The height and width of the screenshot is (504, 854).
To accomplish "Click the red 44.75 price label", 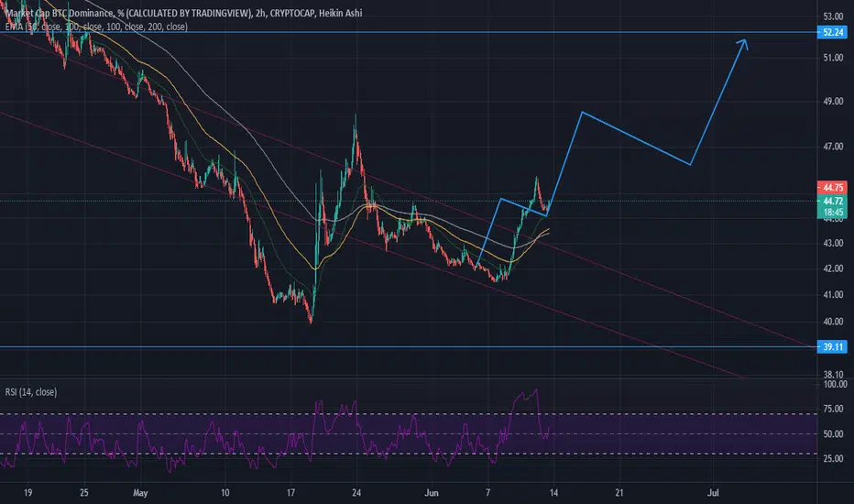I will pyautogui.click(x=833, y=188).
